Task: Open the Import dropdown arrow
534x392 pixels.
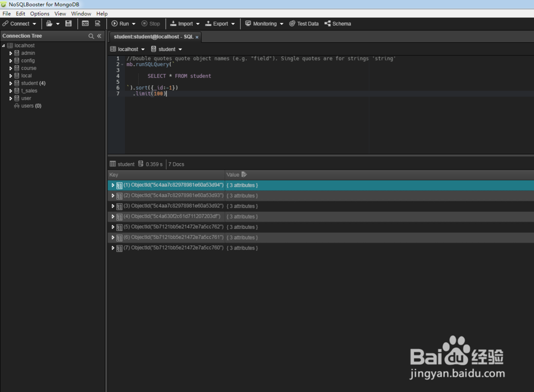Action: [198, 24]
